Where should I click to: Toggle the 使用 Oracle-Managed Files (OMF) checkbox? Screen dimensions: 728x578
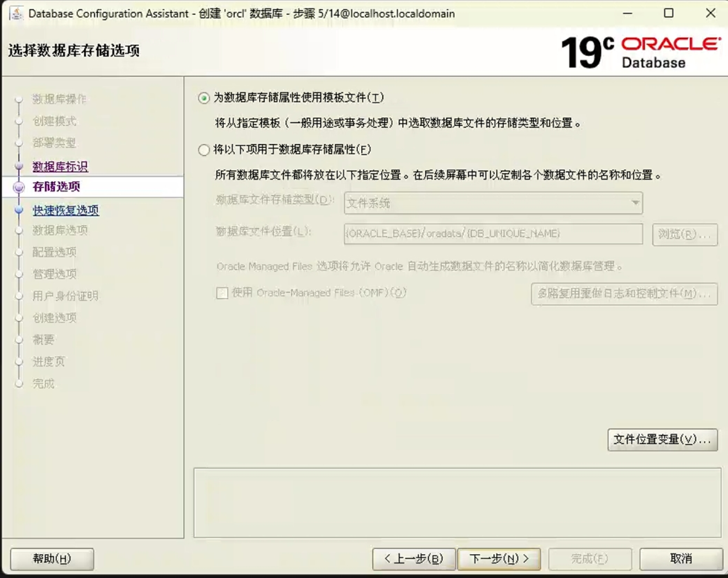pyautogui.click(x=222, y=293)
